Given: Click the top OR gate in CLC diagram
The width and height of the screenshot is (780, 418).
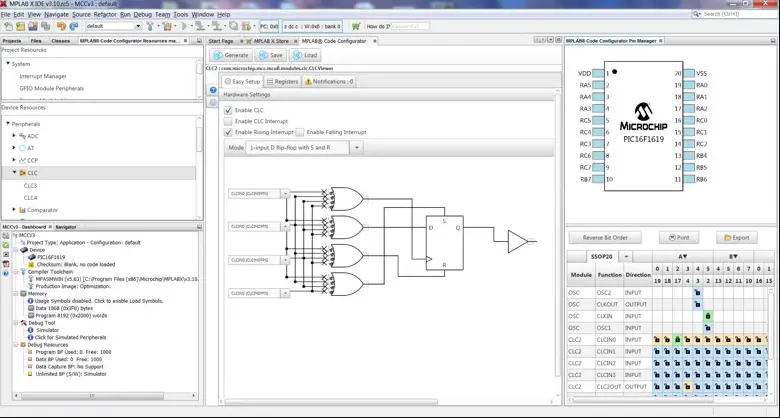Looking at the screenshot, I should [347, 199].
